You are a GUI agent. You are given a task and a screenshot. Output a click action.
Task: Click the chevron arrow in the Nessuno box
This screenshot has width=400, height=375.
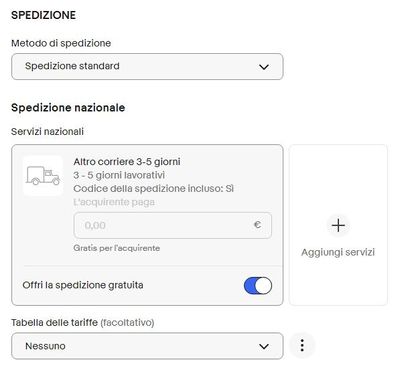[264, 347]
